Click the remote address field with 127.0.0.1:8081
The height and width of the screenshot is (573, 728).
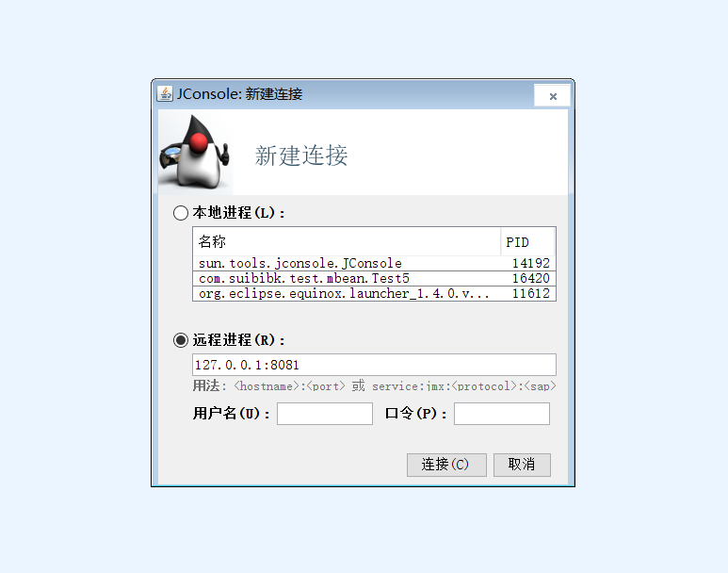click(374, 365)
